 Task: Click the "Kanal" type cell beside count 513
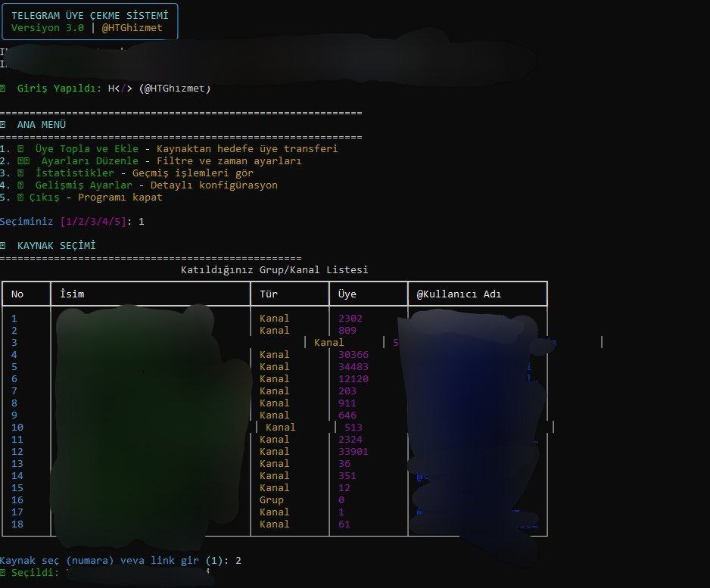click(280, 428)
